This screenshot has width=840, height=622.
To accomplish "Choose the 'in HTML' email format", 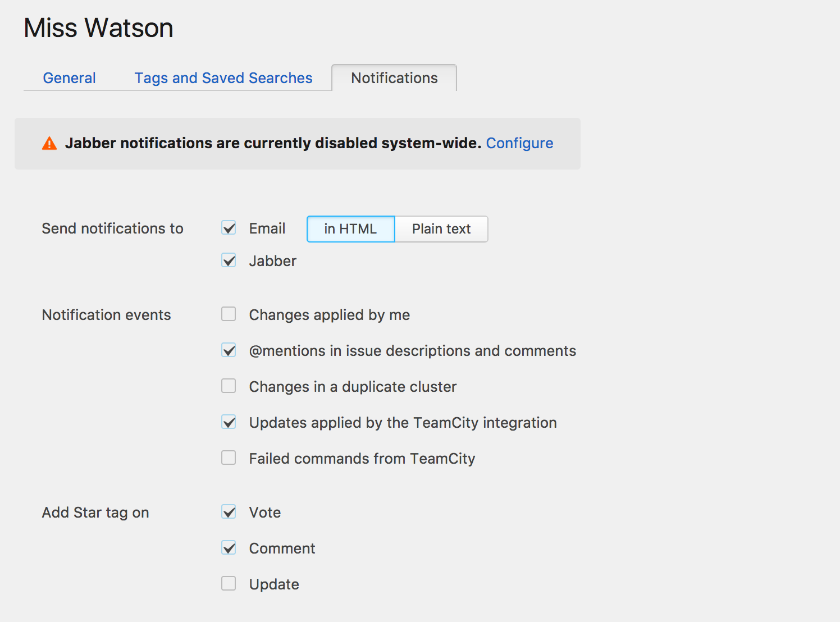I will (351, 229).
